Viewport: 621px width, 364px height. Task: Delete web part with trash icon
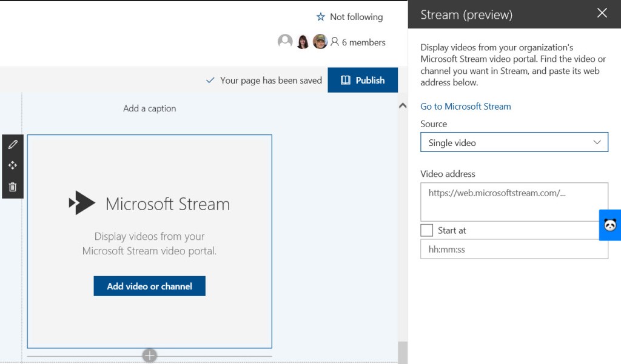click(x=13, y=187)
